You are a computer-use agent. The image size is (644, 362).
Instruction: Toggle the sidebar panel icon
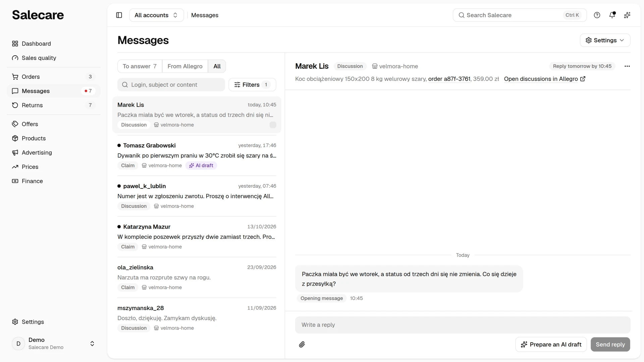click(119, 15)
